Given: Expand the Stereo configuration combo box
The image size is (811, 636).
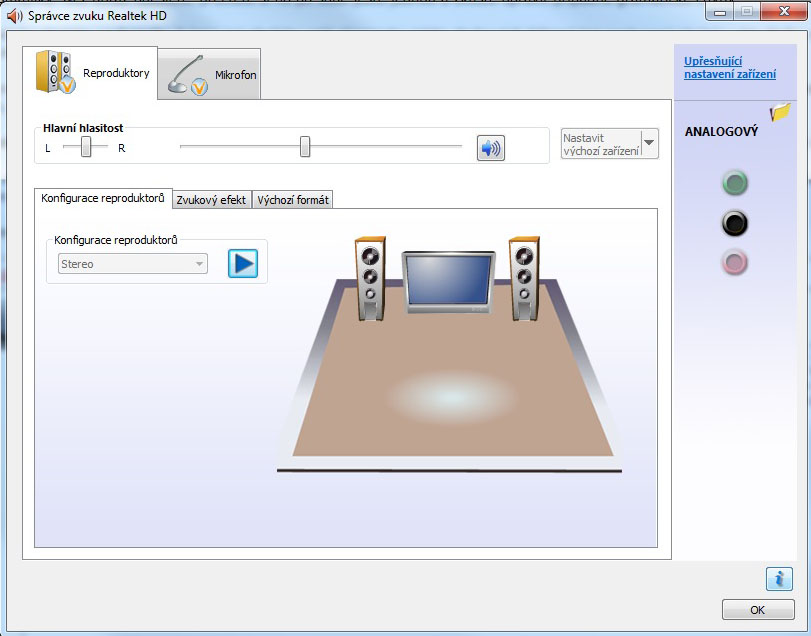Looking at the screenshot, I should (x=133, y=264).
